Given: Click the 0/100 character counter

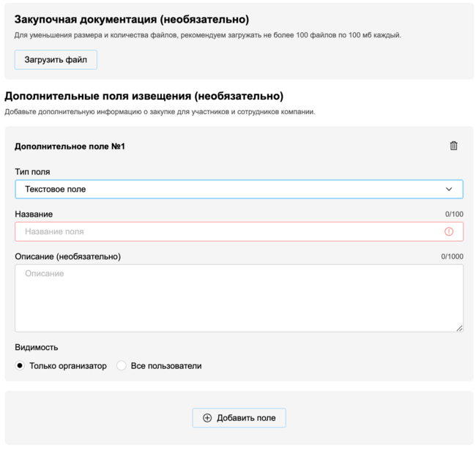Looking at the screenshot, I should (x=454, y=215).
